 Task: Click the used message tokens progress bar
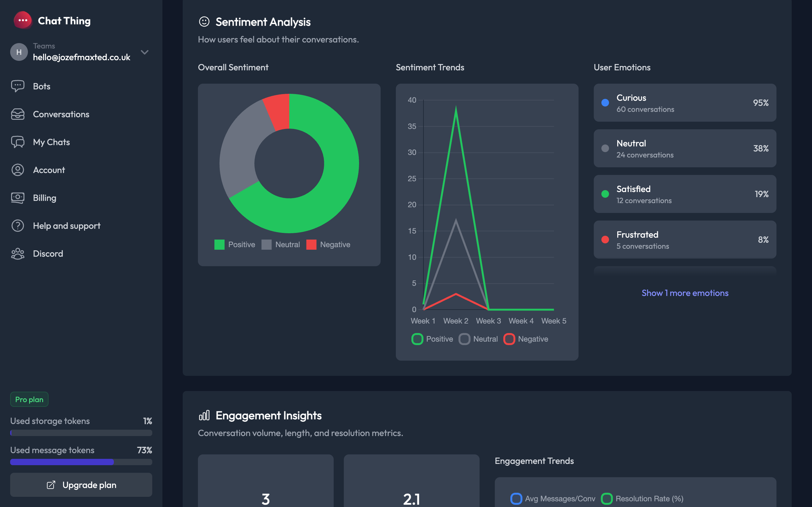[81, 462]
